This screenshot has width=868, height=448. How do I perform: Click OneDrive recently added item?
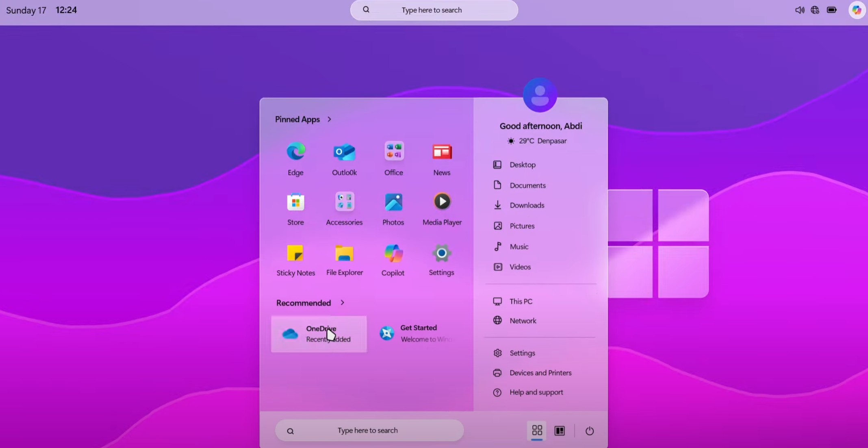coord(317,333)
